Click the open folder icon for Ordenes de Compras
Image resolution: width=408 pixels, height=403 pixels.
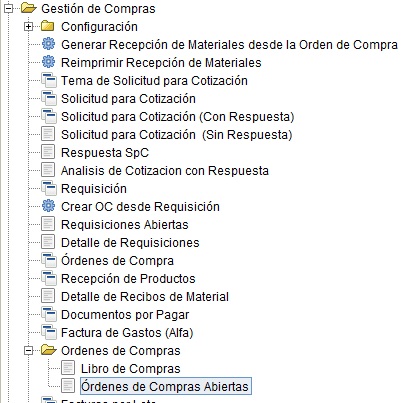(49, 350)
